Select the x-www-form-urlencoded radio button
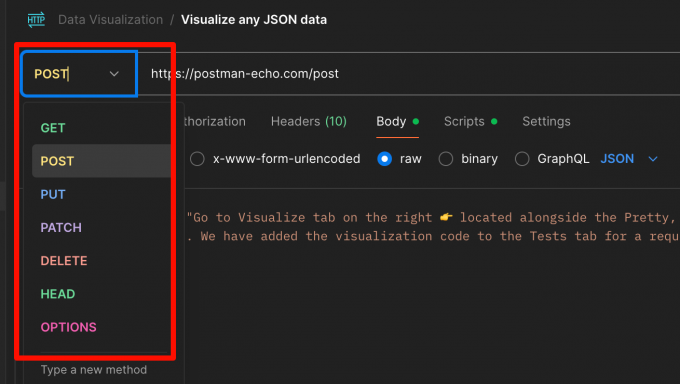 click(197, 159)
